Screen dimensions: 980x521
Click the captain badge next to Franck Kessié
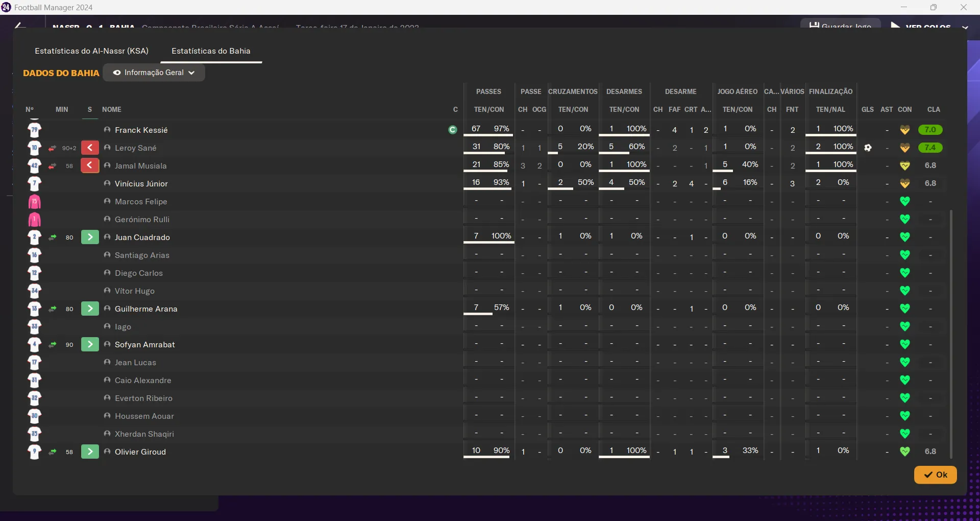453,130
